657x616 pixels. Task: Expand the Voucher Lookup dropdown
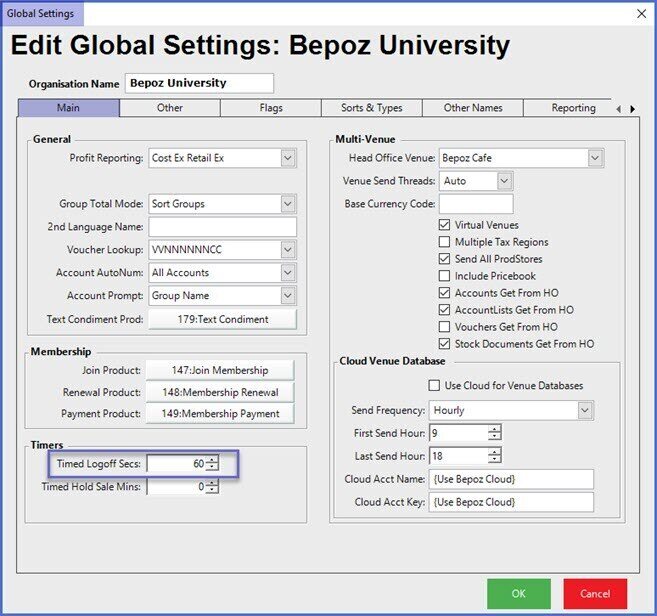tap(287, 250)
